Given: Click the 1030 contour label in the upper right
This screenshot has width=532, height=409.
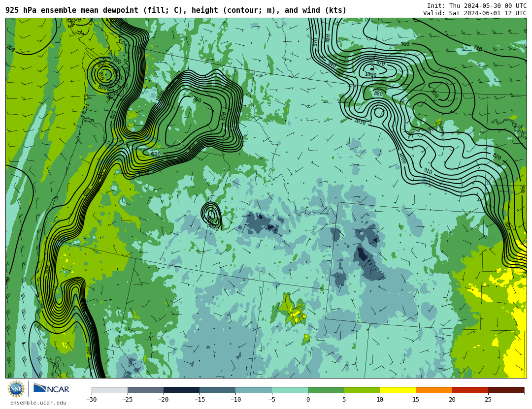Looking at the screenshot, I should [360, 122].
